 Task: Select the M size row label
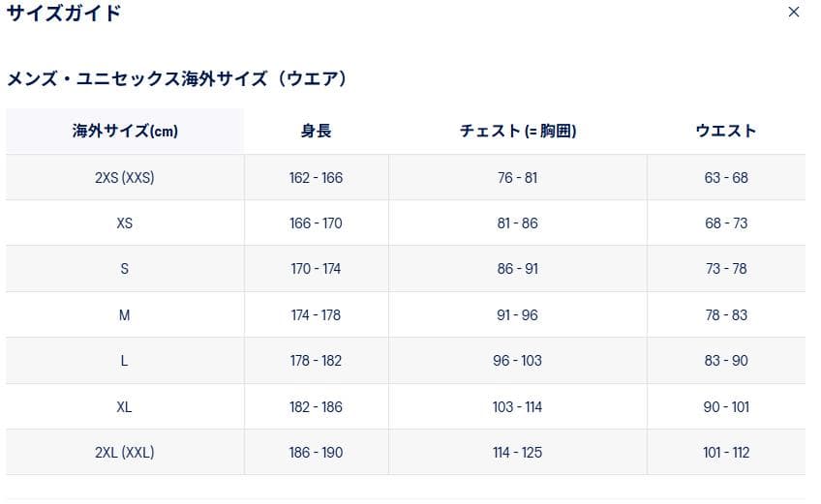(125, 315)
